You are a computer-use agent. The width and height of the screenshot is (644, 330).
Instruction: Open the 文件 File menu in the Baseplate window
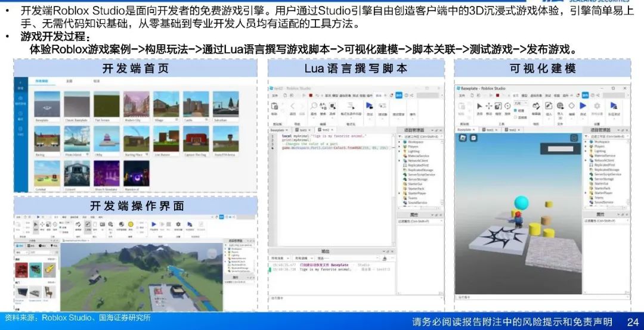(x=462, y=96)
